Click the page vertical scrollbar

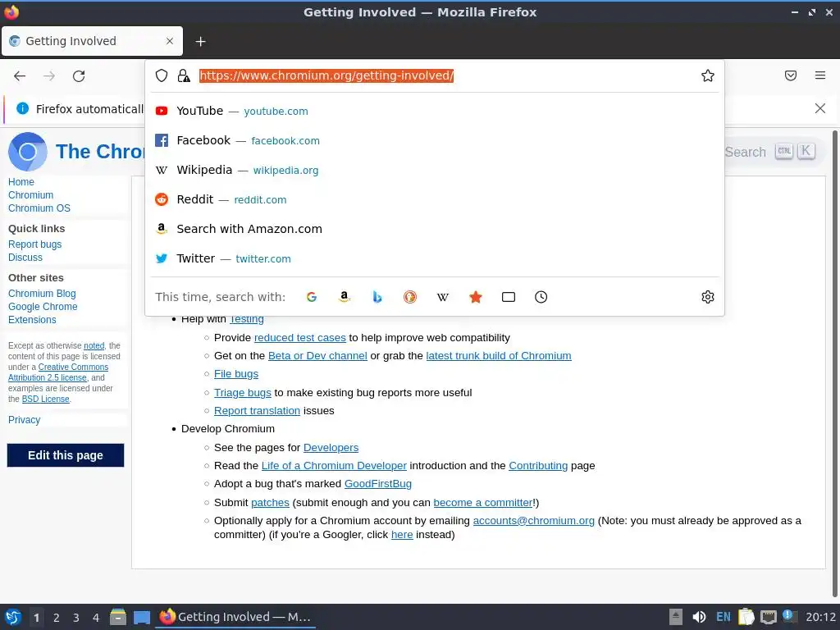[x=835, y=363]
